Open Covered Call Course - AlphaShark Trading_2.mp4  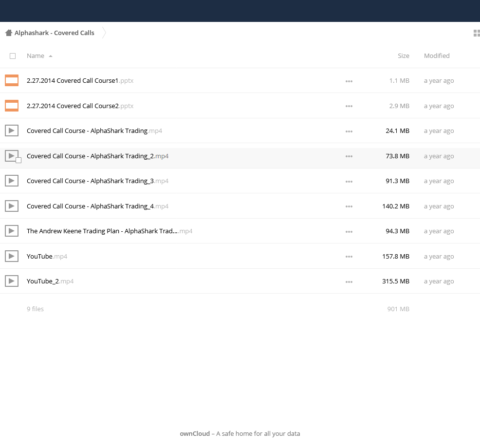click(x=97, y=156)
